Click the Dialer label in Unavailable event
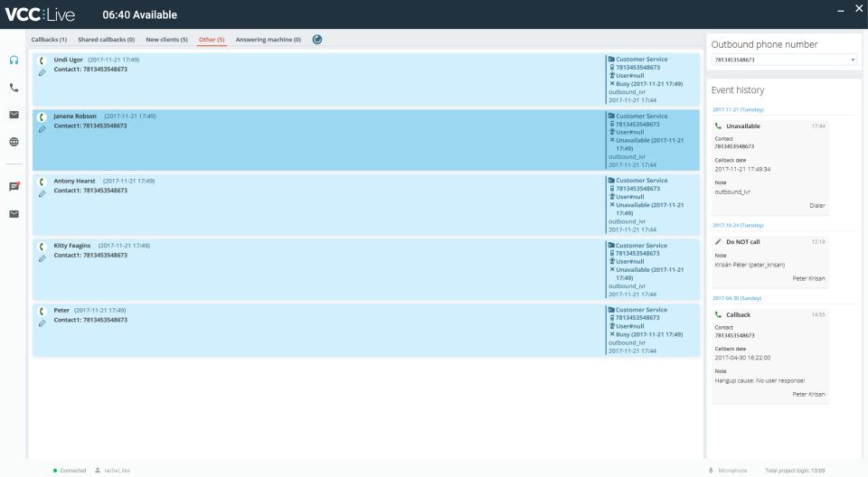 [x=817, y=206]
